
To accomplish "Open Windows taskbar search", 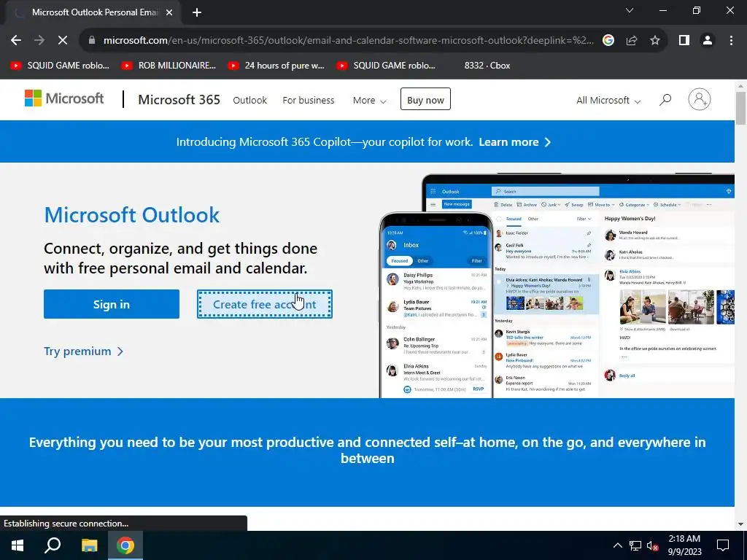I will pos(53,545).
